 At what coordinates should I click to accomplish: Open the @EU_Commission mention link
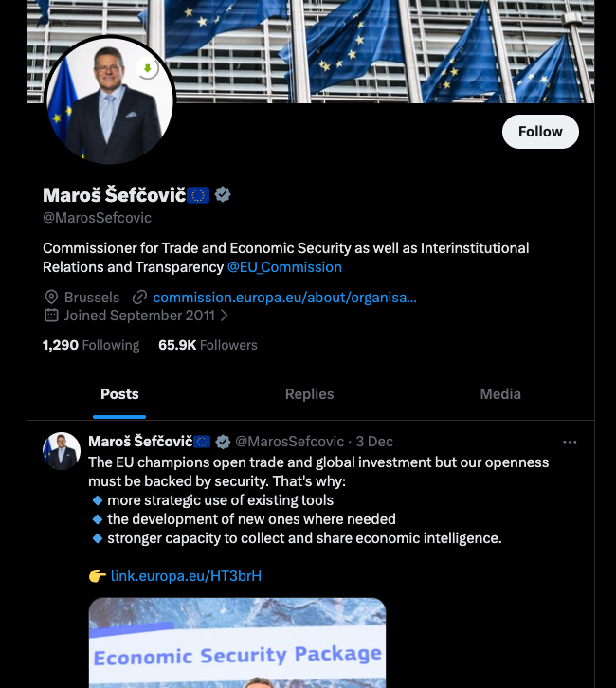point(284,267)
